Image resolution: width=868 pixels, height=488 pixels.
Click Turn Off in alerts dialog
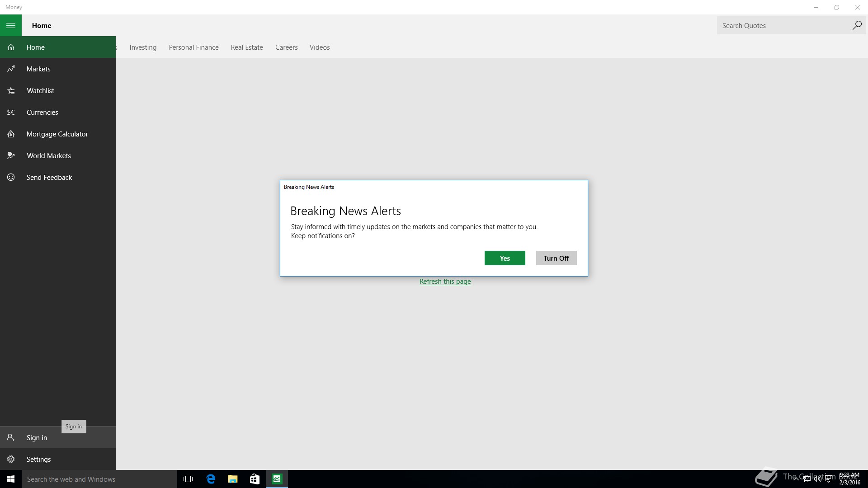556,258
